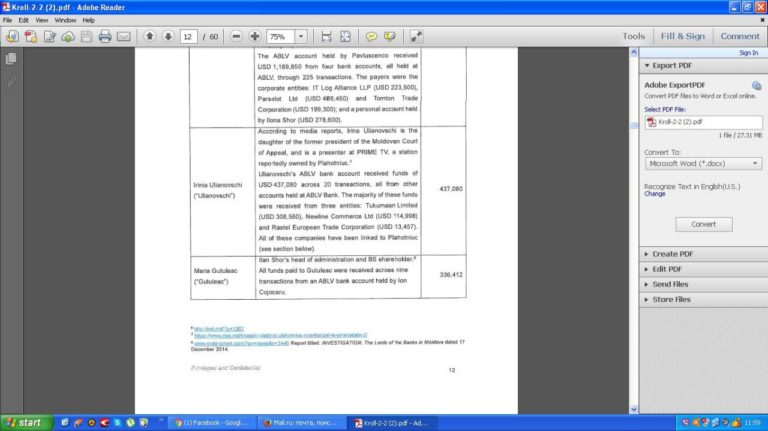Select the highlight text tool
The width and height of the screenshot is (768, 431).
tap(391, 37)
